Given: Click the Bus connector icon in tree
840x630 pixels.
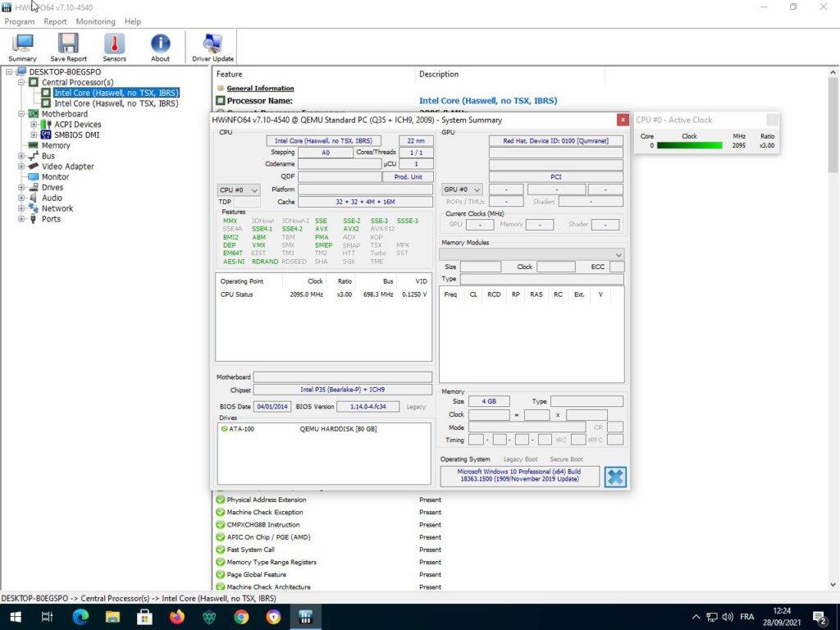Looking at the screenshot, I should tap(33, 156).
